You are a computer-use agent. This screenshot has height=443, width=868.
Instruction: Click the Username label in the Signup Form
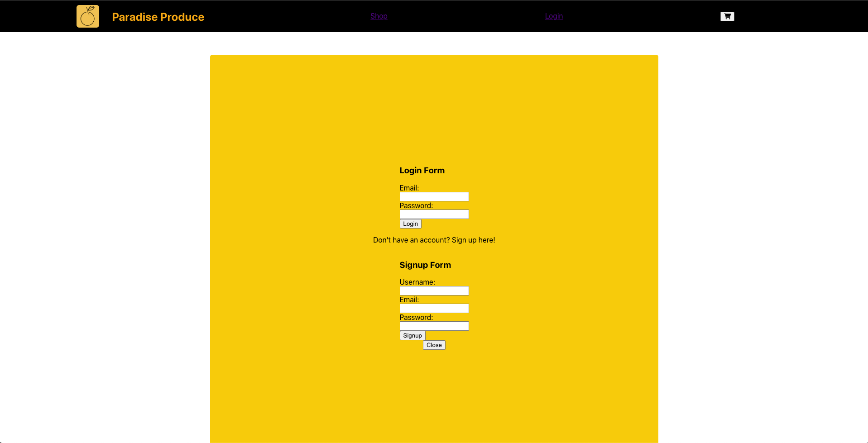(417, 282)
